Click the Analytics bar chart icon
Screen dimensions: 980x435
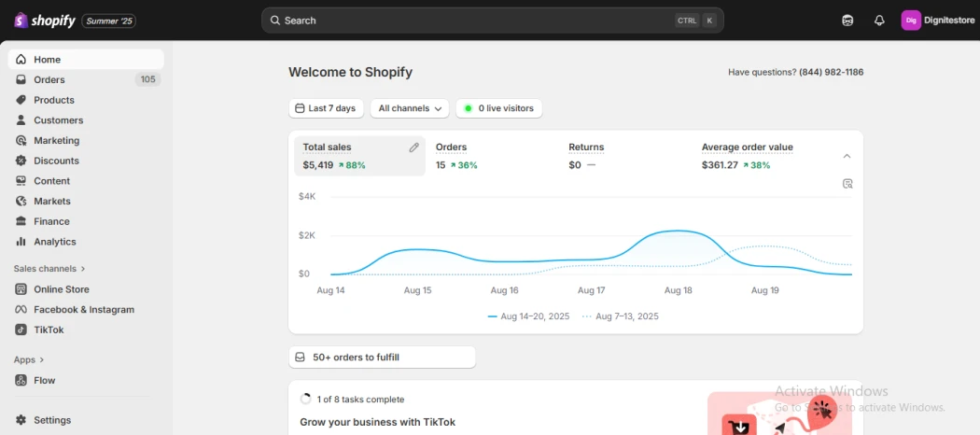[21, 241]
